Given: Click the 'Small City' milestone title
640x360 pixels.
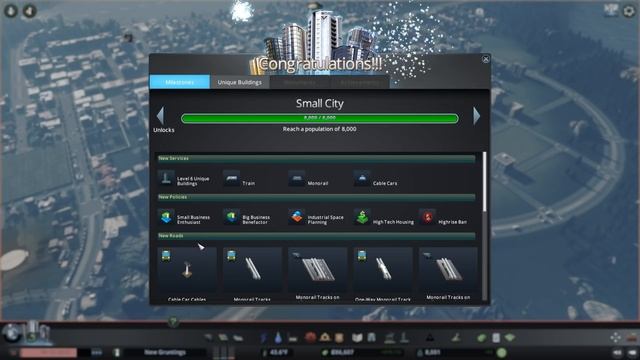Looking at the screenshot, I should [320, 103].
